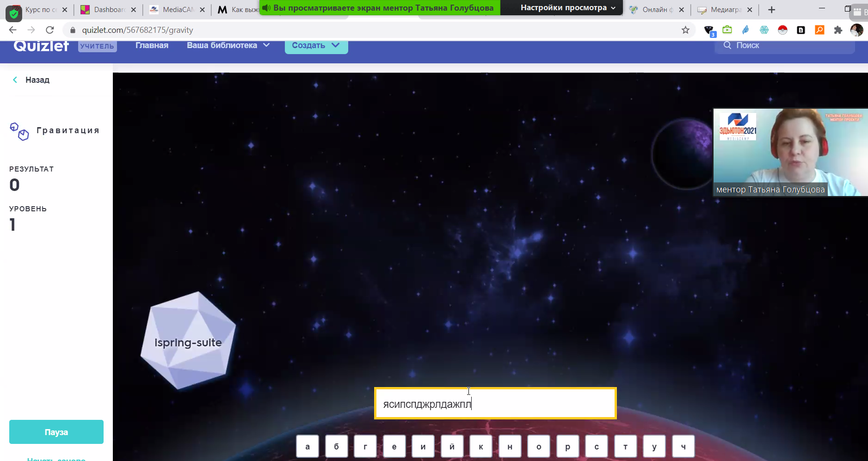Click the Начать заново link
Viewport: 868px width, 461px height.
56,459
